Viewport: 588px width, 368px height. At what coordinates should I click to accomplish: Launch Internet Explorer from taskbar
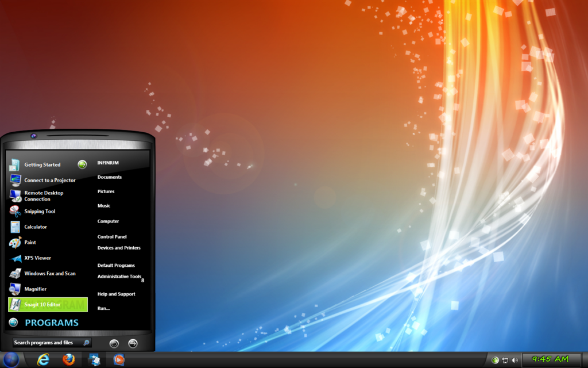(x=44, y=360)
